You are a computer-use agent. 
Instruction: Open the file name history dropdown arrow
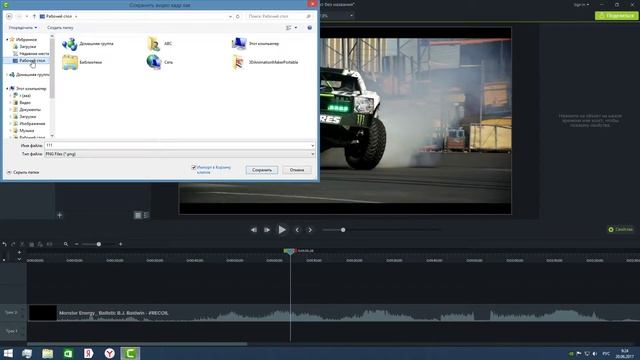point(313,145)
